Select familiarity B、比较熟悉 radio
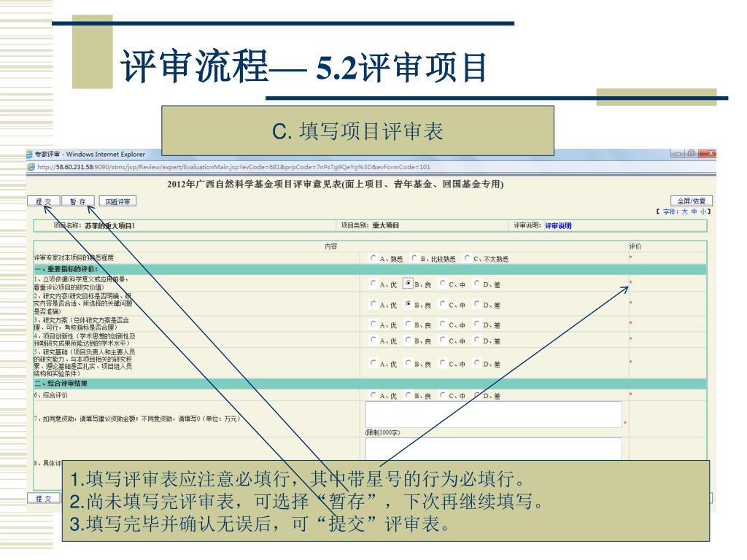The height and width of the screenshot is (560, 747). tap(414, 258)
